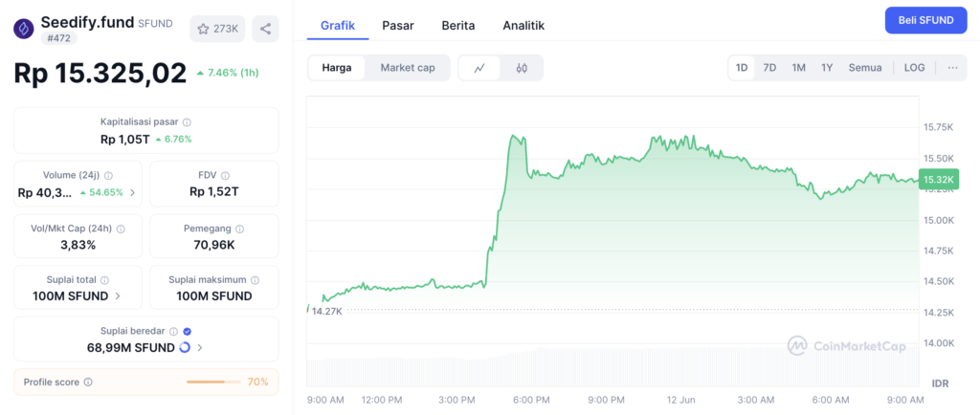Click the circulating supply ring icon
The width and height of the screenshot is (980, 415).
tap(185, 348)
